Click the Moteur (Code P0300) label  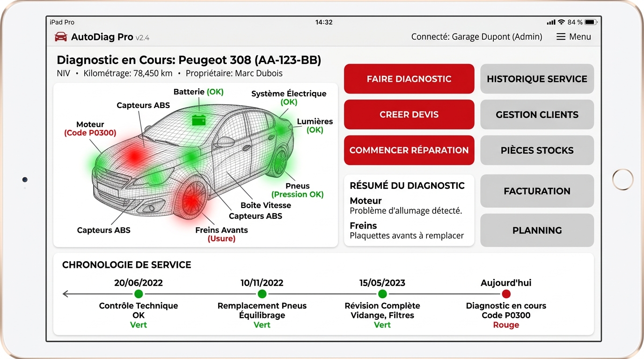click(x=90, y=129)
